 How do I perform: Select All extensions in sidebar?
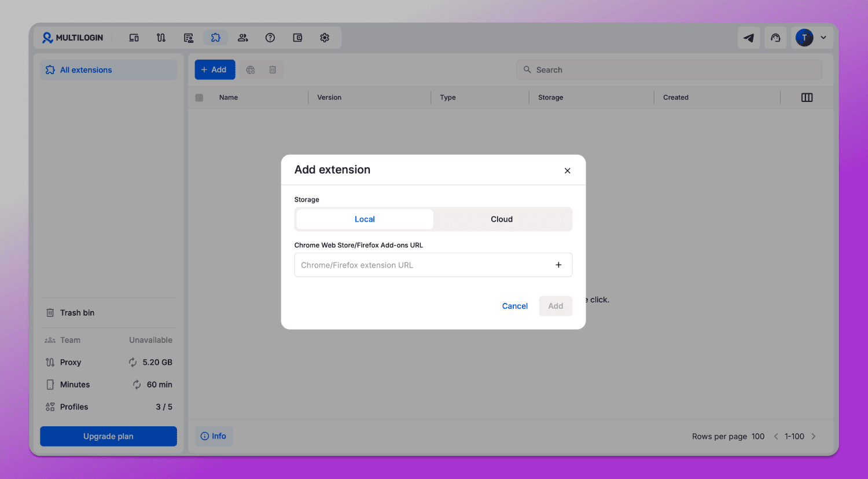108,70
